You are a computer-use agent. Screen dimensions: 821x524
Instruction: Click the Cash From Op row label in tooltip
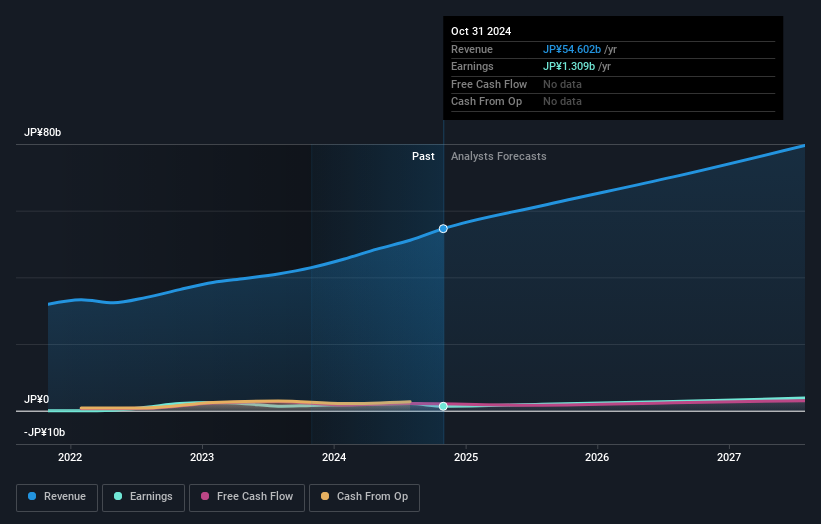tap(486, 102)
